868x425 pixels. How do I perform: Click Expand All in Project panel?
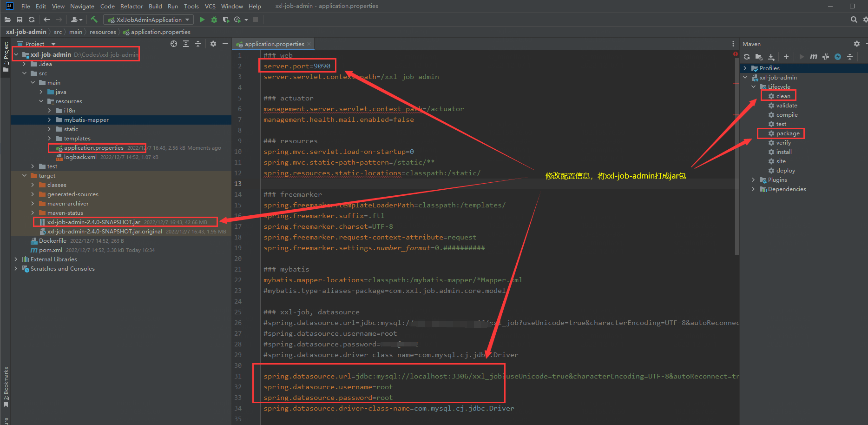pyautogui.click(x=186, y=44)
